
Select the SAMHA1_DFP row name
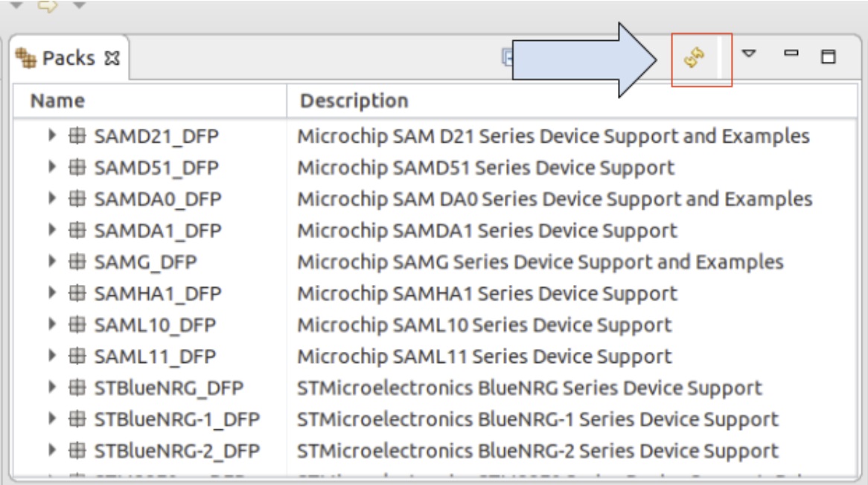[158, 294]
